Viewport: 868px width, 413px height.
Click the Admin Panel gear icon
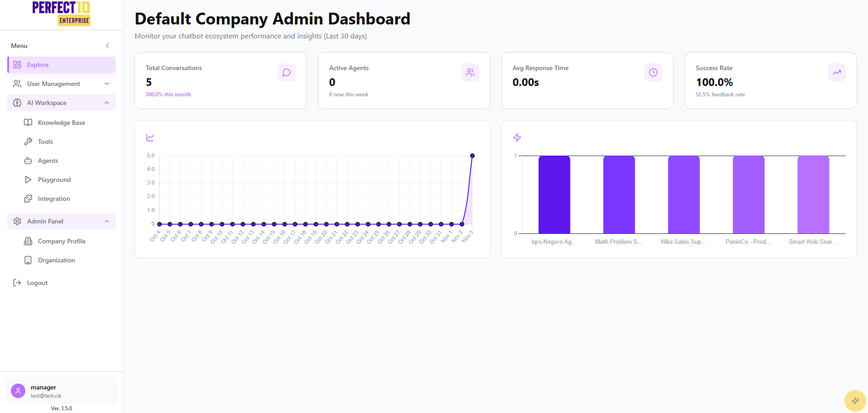point(17,221)
